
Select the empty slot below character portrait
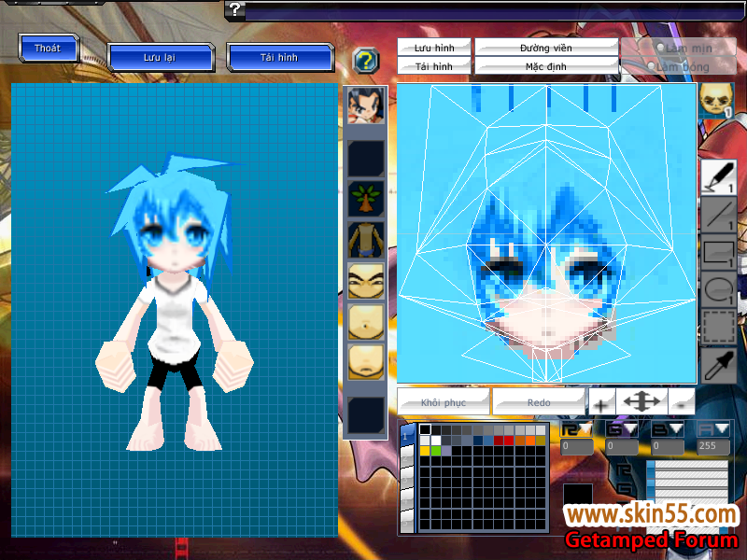click(x=365, y=158)
